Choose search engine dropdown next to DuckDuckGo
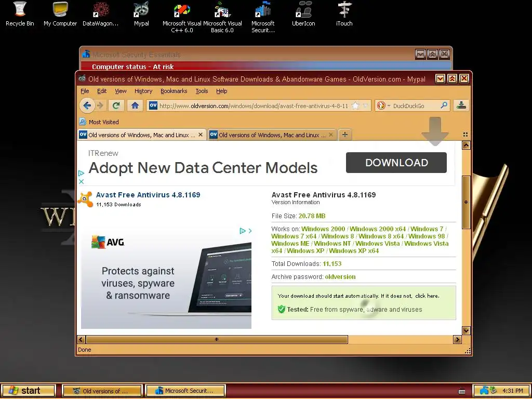Image resolution: width=532 pixels, height=399 pixels. click(389, 106)
